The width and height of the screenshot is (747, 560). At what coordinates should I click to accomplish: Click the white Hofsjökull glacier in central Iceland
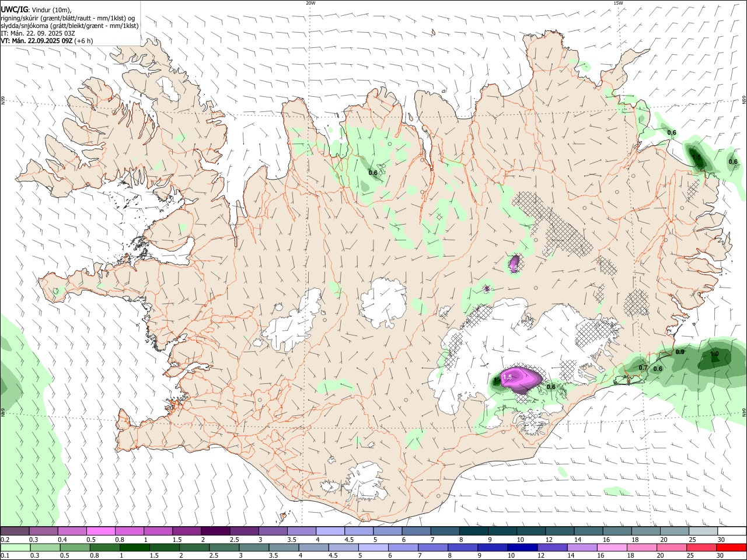(383, 302)
